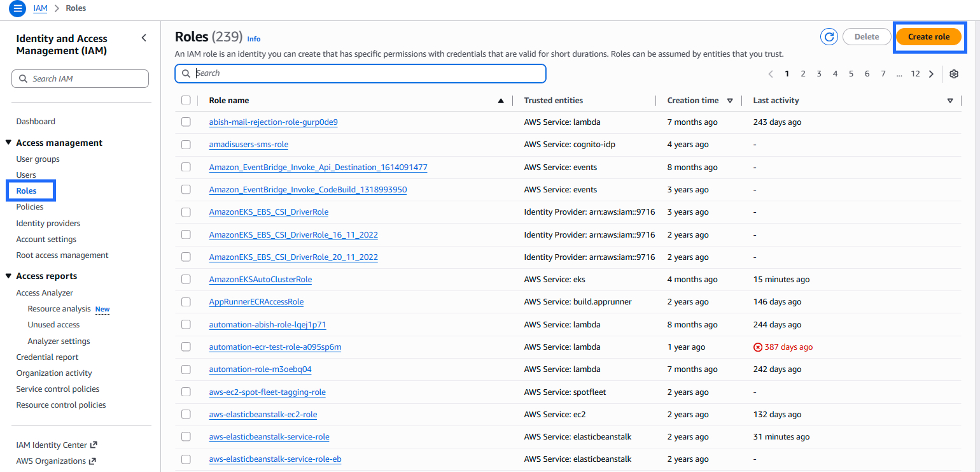Screen dimensions: 980x472
Task: Sort by Role name ascending arrow
Action: [501, 101]
